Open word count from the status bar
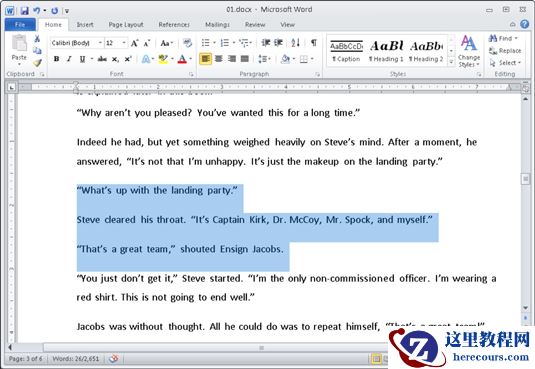Image resolution: width=535 pixels, height=369 pixels. (76, 359)
